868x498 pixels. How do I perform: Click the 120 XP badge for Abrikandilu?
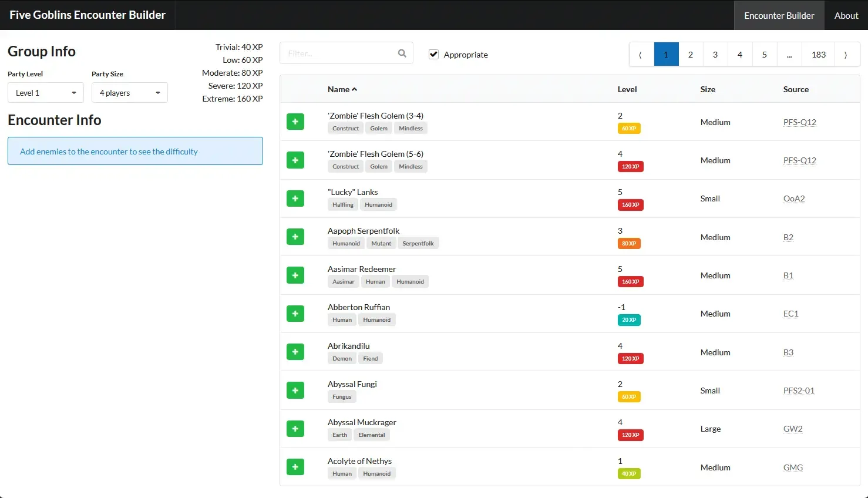[x=630, y=359]
